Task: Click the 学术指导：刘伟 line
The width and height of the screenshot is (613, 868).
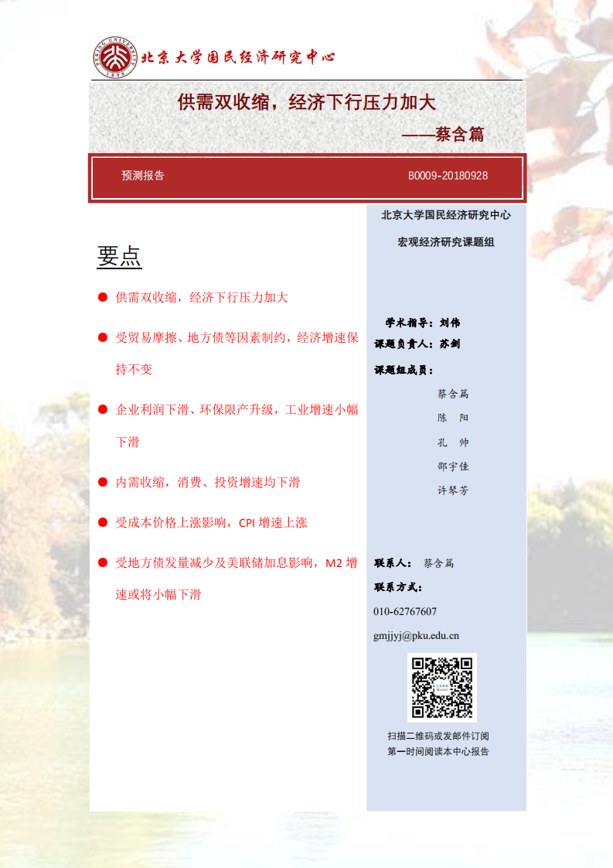Action: click(423, 323)
